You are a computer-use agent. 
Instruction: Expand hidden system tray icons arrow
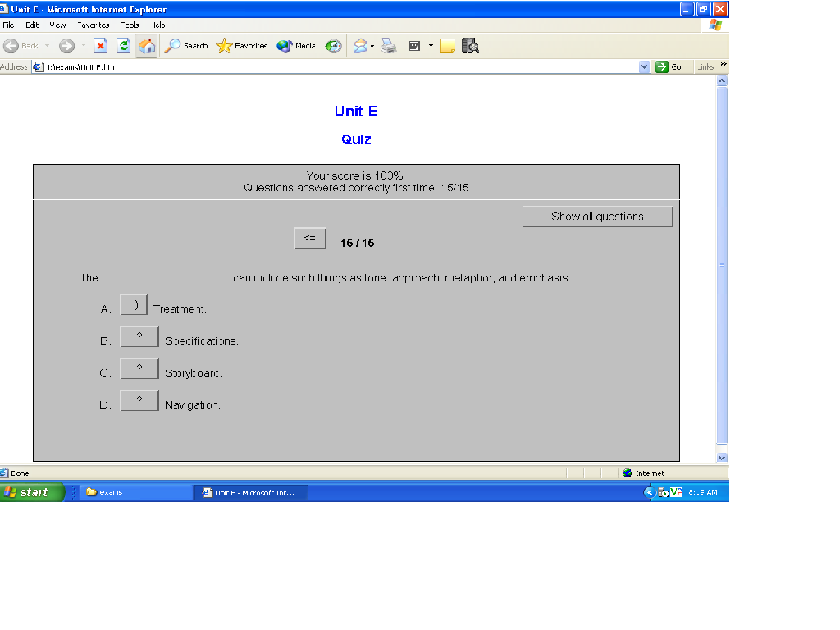point(650,492)
